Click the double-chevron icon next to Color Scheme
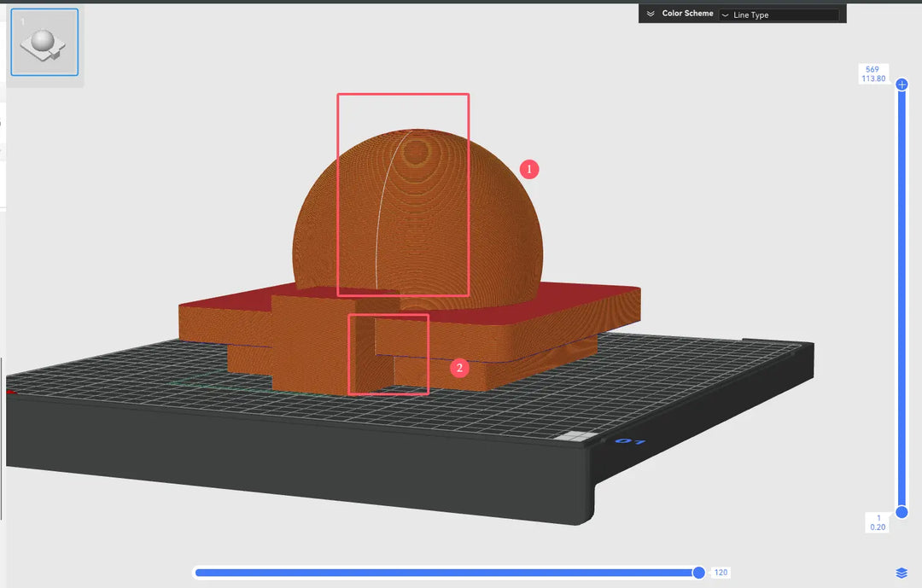 pos(649,13)
